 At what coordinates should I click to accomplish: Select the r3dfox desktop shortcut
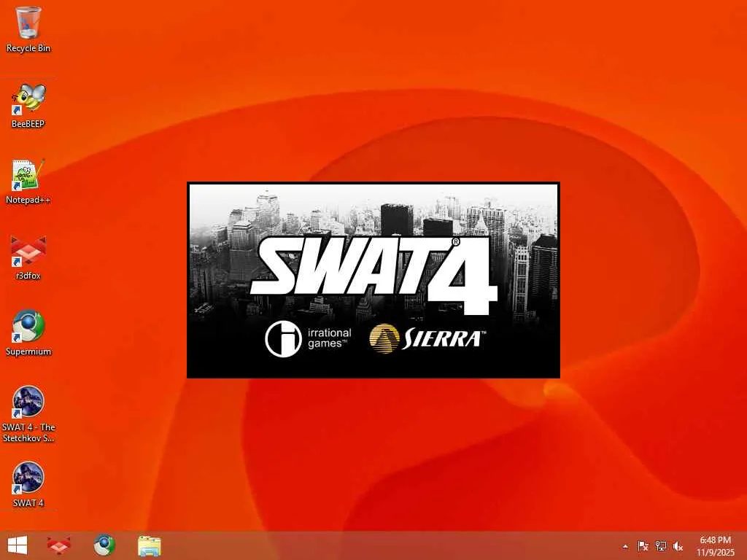(x=28, y=257)
